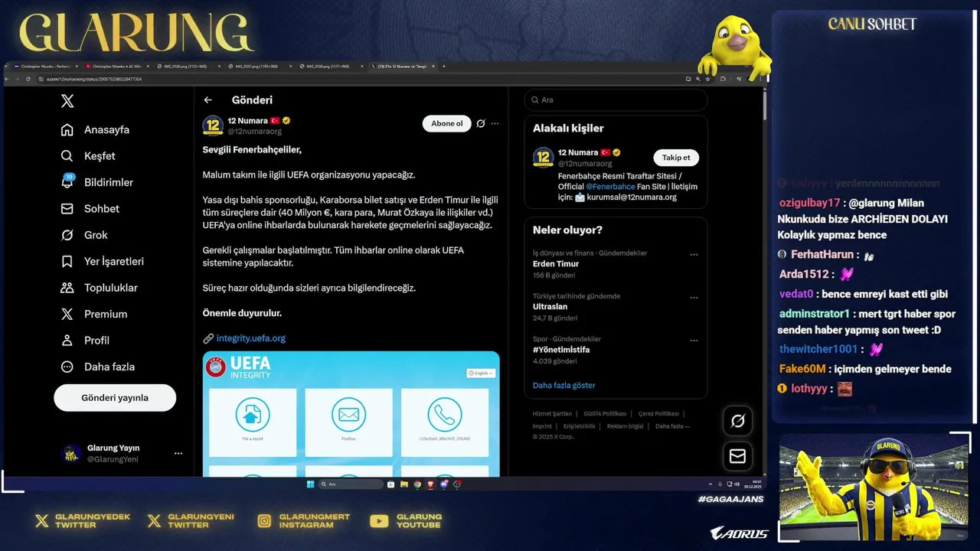Viewport: 980px width, 551px height.
Task: Open floating Grok button
Action: (x=738, y=421)
